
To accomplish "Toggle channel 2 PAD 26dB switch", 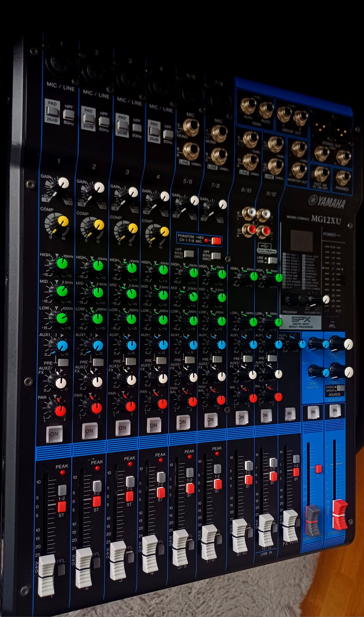I will click(x=88, y=118).
